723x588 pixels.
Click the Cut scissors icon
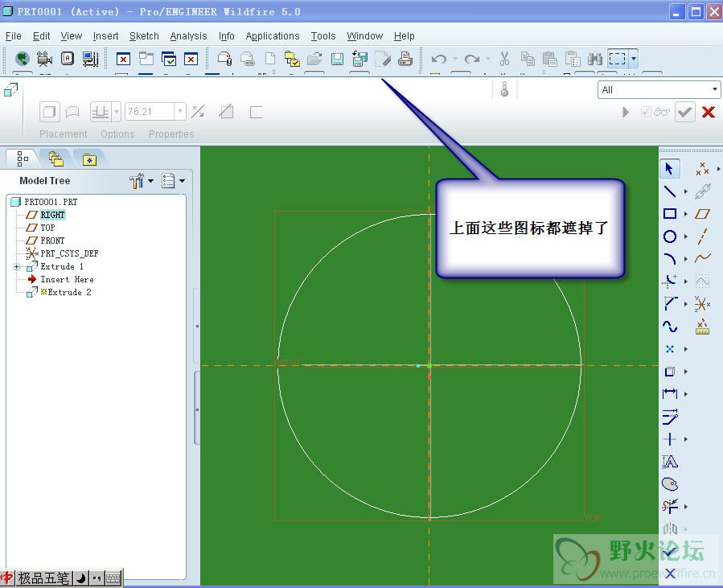pos(504,59)
